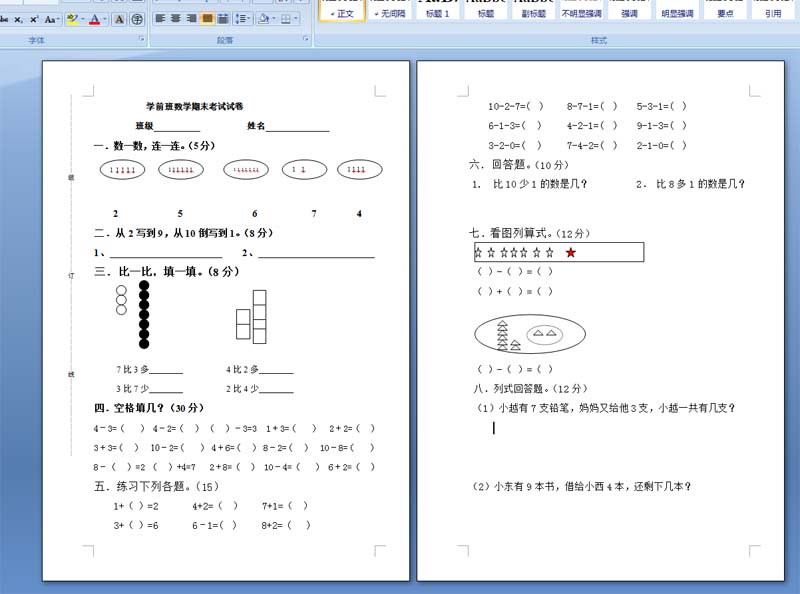Click heading 五. 练习下列各题

156,486
